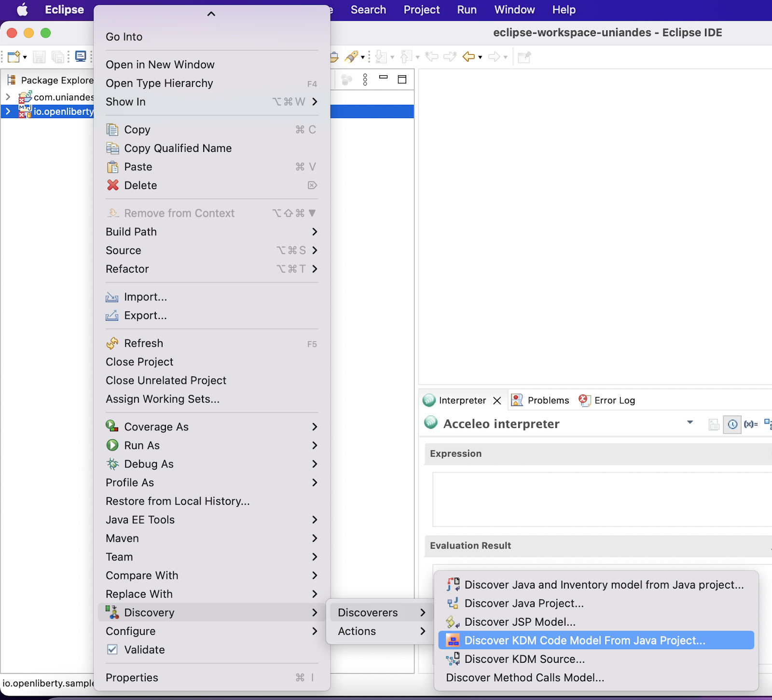Open the Apple menu
772x700 pixels.
point(22,10)
